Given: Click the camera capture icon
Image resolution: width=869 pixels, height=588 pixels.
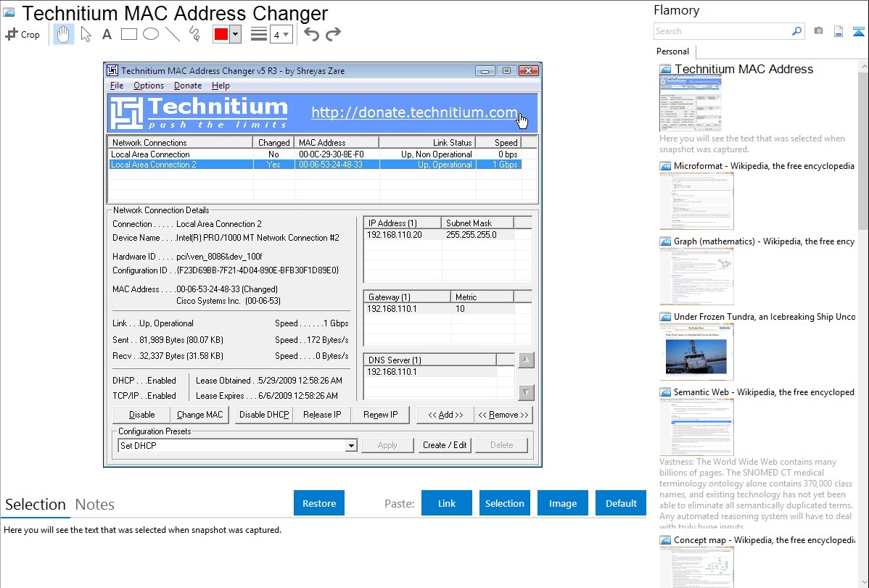Looking at the screenshot, I should click(818, 31).
